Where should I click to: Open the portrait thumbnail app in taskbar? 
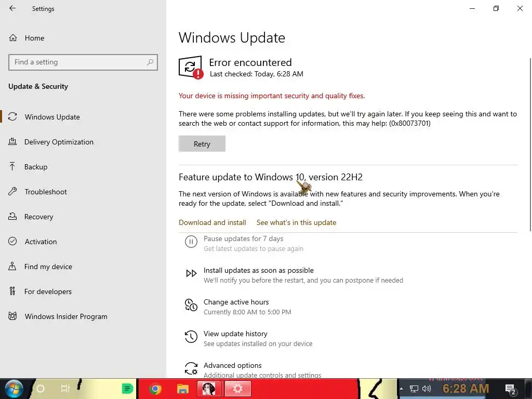point(209,389)
